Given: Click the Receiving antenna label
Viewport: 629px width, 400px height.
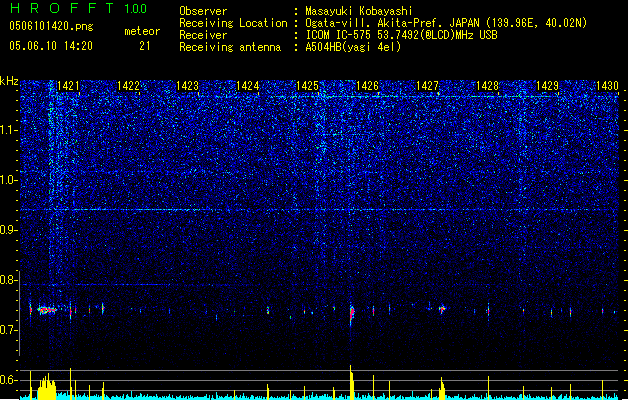Looking at the screenshot, I should tap(230, 47).
